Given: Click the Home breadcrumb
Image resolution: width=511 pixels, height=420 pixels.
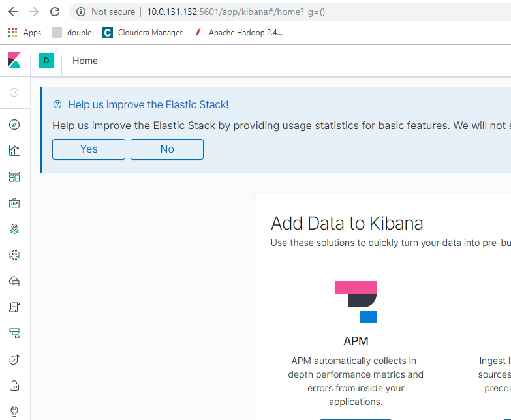Looking at the screenshot, I should coord(85,61).
